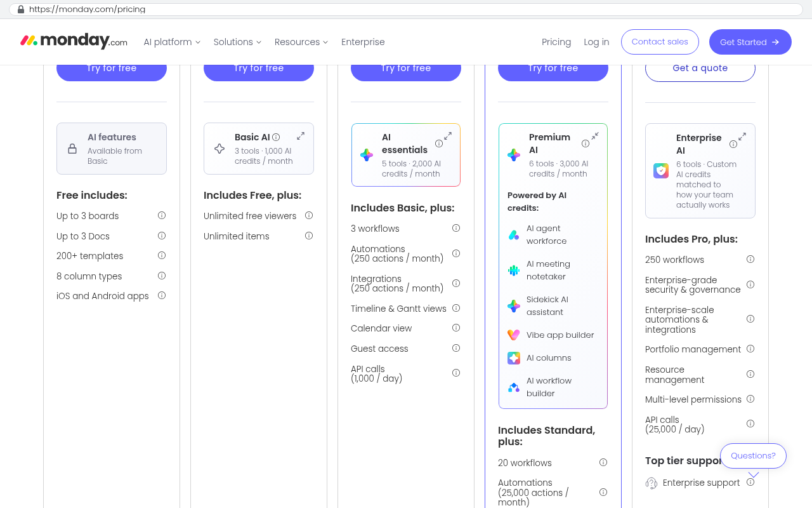This screenshot has width=812, height=508.
Task: Show info for Timeline & Gantt views
Action: (x=456, y=308)
